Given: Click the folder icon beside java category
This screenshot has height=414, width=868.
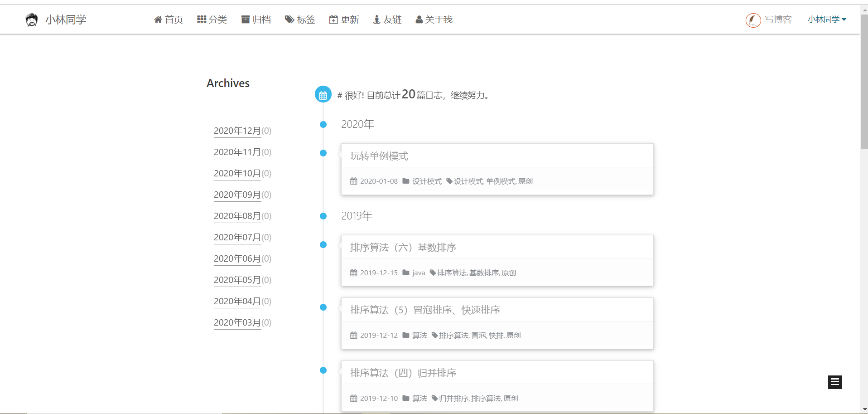Looking at the screenshot, I should (x=406, y=273).
